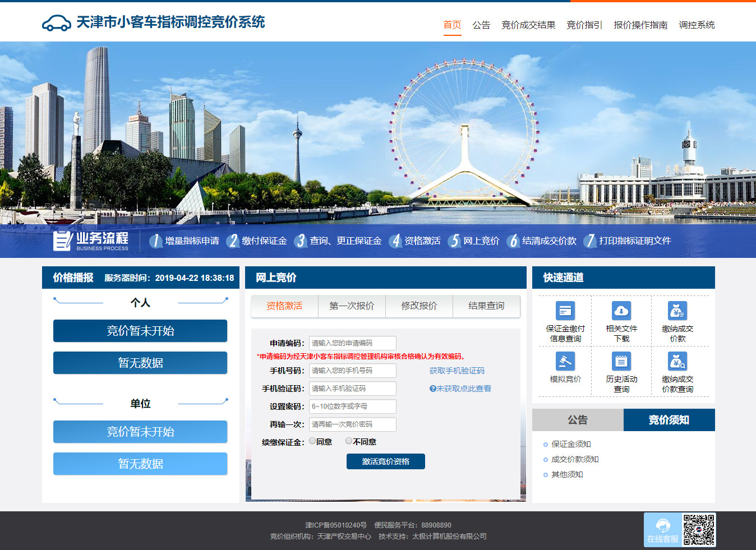Open 公告 in top navigation
This screenshot has width=756, height=550.
point(481,25)
